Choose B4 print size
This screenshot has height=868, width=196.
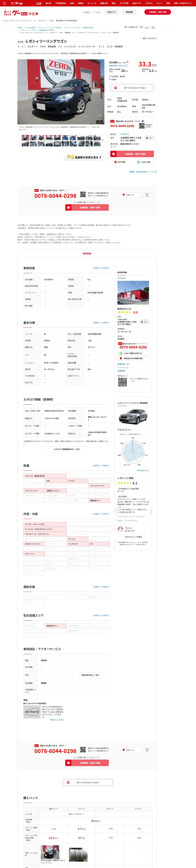click(x=153, y=27)
